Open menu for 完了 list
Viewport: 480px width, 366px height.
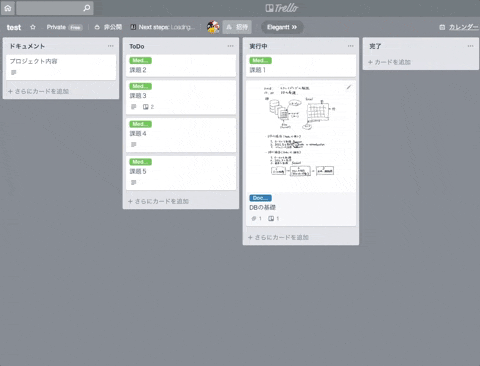click(x=470, y=46)
